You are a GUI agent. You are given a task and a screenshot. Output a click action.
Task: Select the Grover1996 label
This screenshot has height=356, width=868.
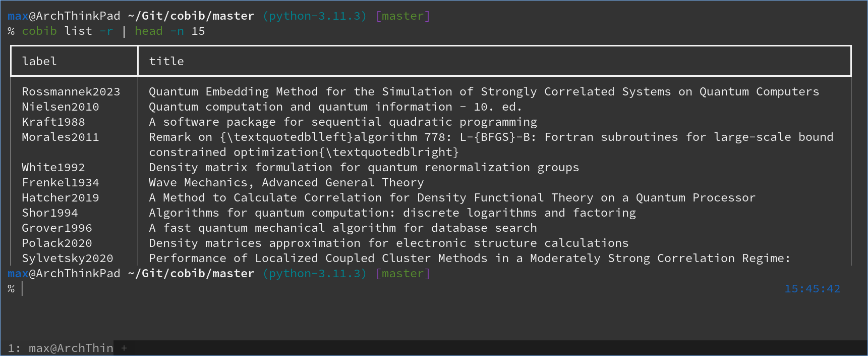coord(57,228)
